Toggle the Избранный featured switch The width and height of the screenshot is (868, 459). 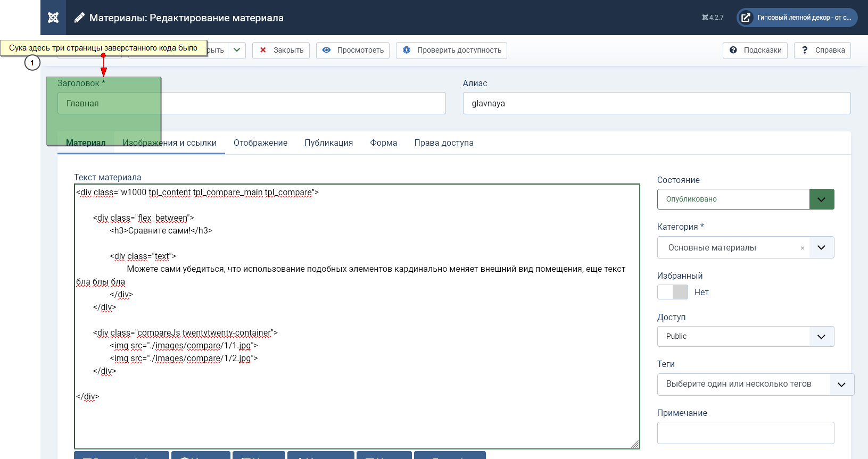[673, 292]
